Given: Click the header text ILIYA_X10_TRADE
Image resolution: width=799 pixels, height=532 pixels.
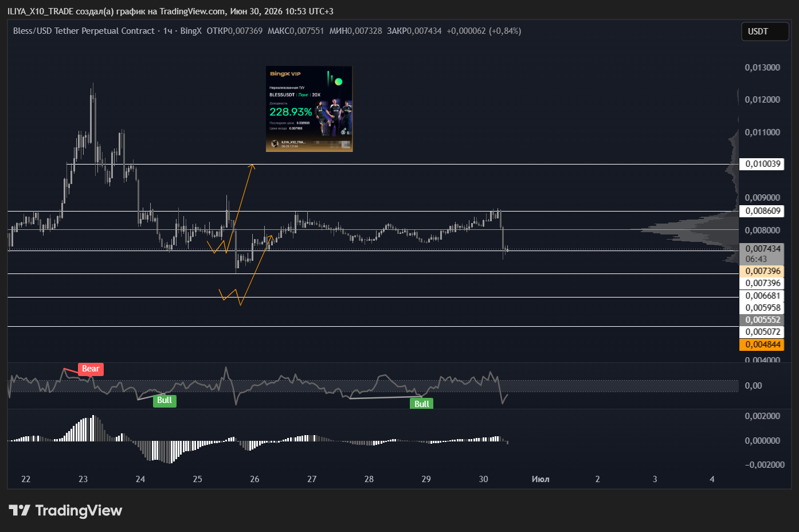Looking at the screenshot, I should point(40,11).
